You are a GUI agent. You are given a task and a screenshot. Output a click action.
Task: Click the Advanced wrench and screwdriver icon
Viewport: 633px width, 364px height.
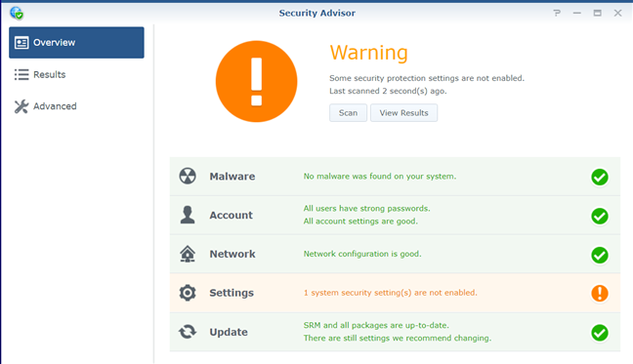pyautogui.click(x=21, y=106)
